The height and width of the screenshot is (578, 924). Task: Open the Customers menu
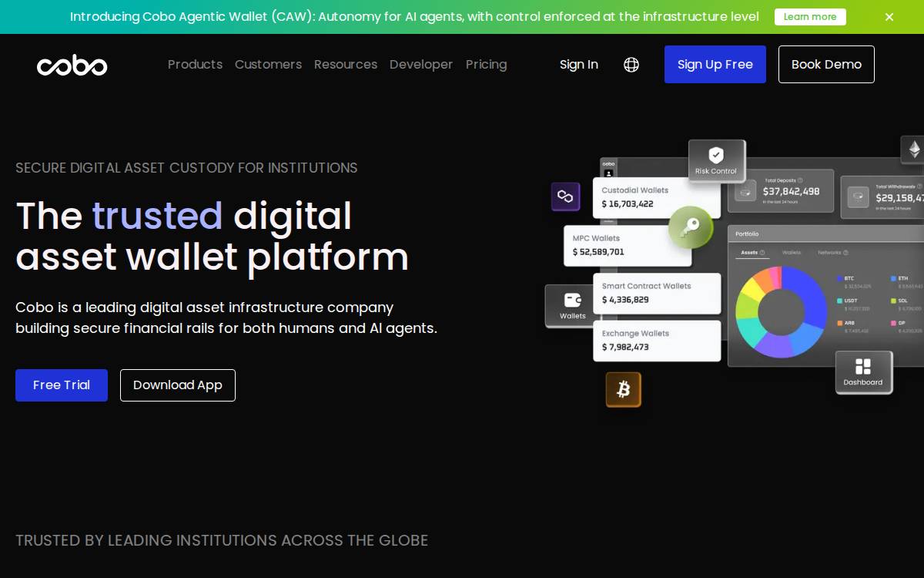pos(268,65)
